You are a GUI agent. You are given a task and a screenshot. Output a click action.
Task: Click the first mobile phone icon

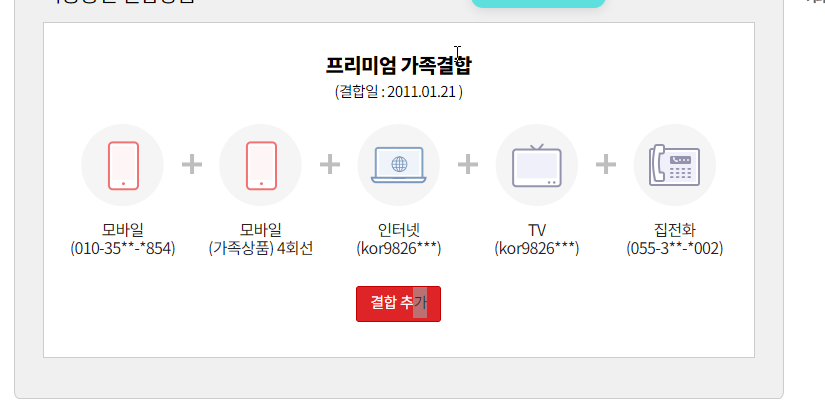(x=122, y=165)
